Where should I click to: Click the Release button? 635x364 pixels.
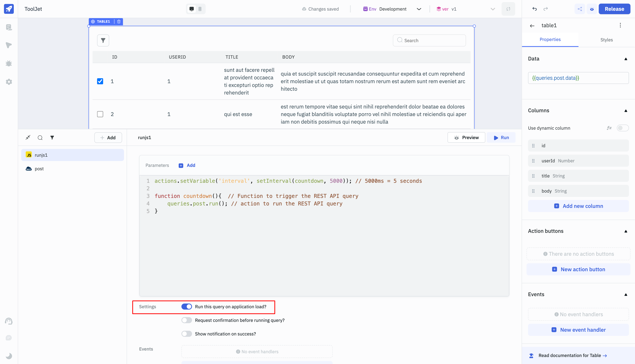click(x=614, y=9)
